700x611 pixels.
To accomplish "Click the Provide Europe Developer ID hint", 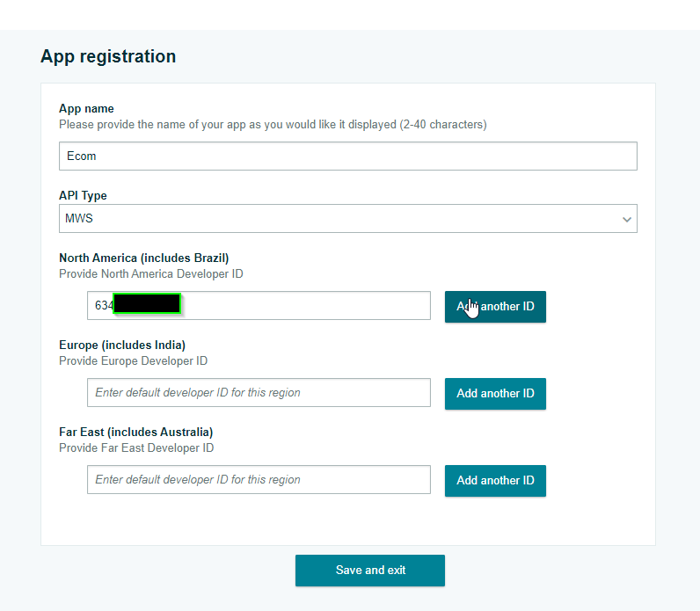I will (x=133, y=360).
